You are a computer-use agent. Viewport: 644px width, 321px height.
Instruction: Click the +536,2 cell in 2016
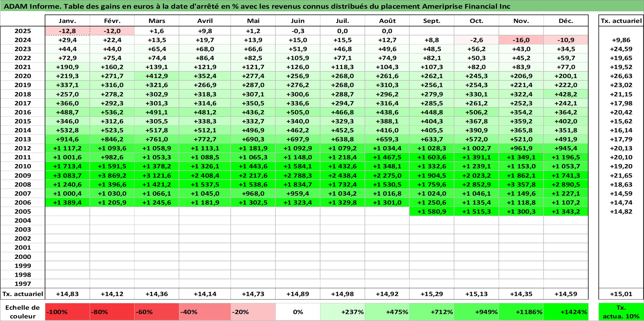112,112
